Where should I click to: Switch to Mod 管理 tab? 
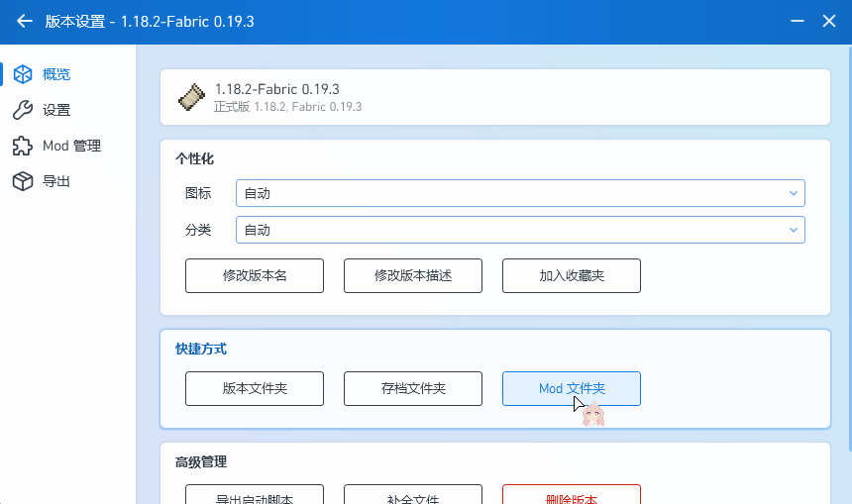tap(67, 147)
